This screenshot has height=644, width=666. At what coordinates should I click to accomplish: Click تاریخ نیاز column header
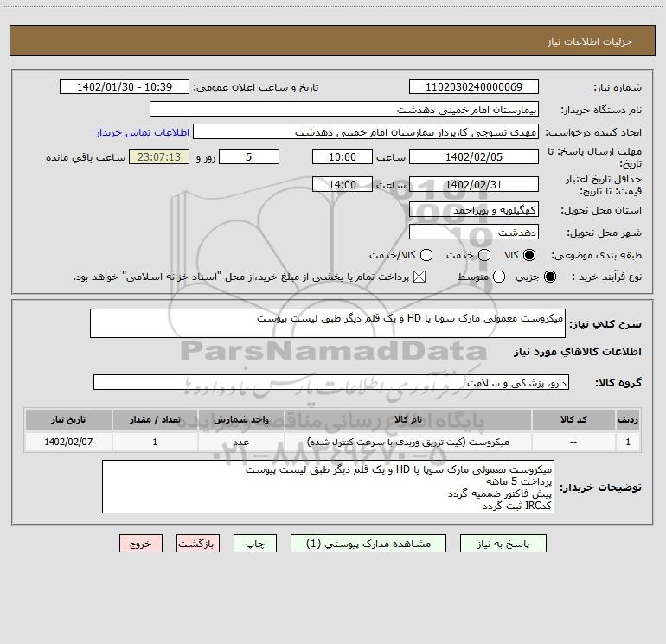click(68, 420)
